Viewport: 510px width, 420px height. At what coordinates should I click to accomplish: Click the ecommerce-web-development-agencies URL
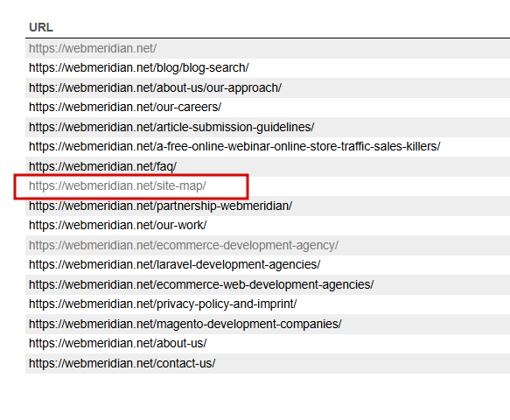click(x=201, y=284)
